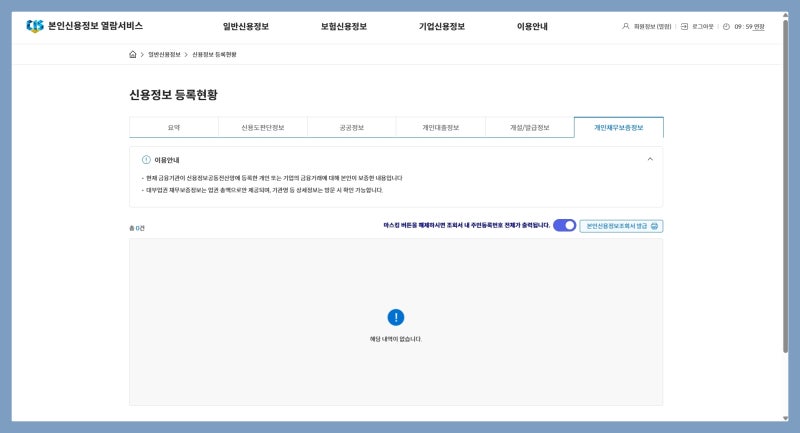Click the CIS logo icon
800x433 pixels.
[x=35, y=26]
